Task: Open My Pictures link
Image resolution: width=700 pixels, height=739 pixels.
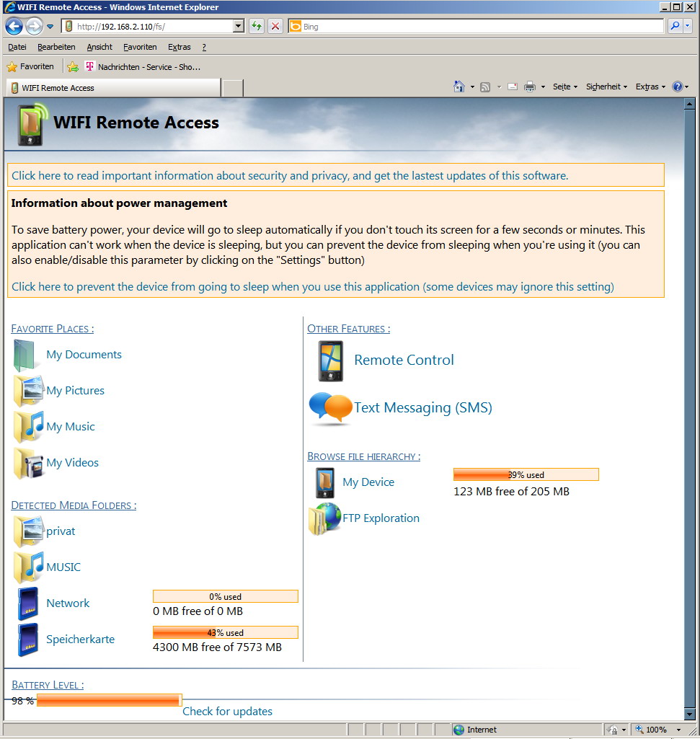Action: click(x=76, y=391)
